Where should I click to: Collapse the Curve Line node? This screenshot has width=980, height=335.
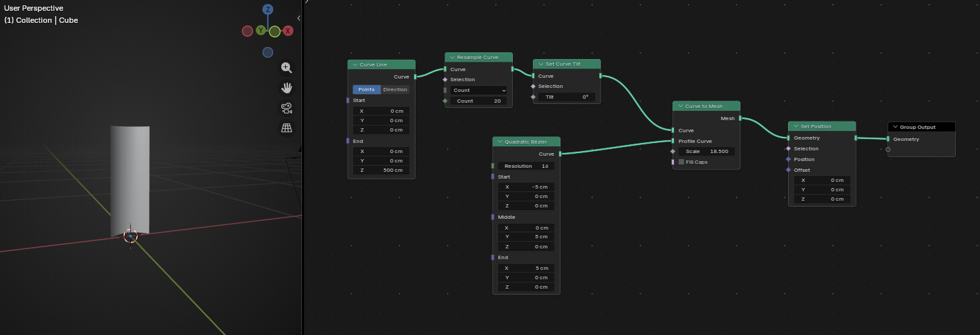pyautogui.click(x=355, y=64)
